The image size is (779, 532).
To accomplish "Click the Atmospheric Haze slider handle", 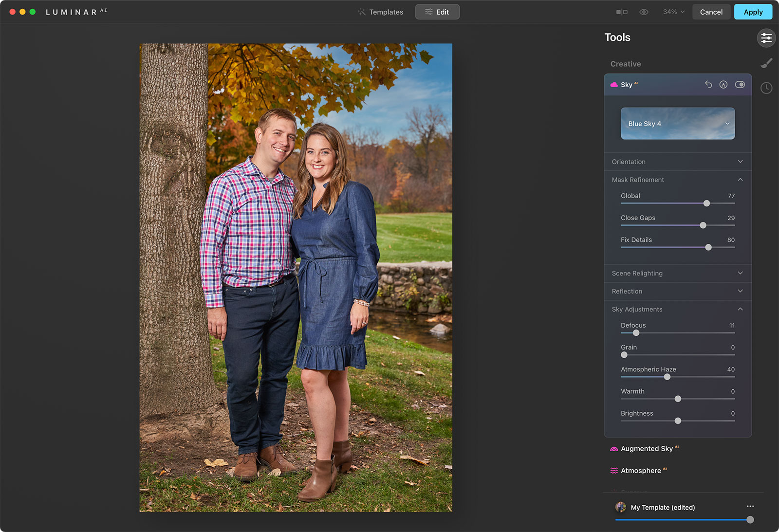I will [667, 377].
